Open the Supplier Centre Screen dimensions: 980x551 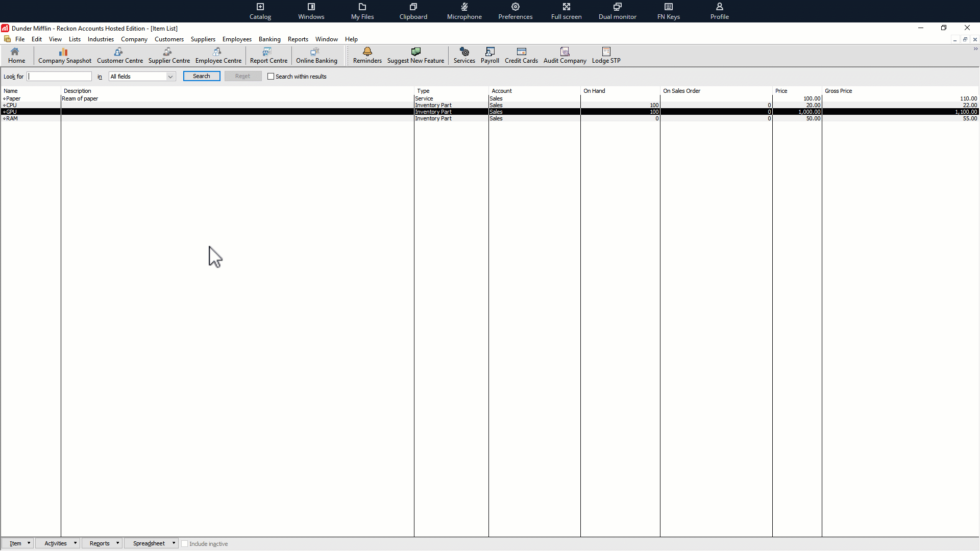pos(169,56)
